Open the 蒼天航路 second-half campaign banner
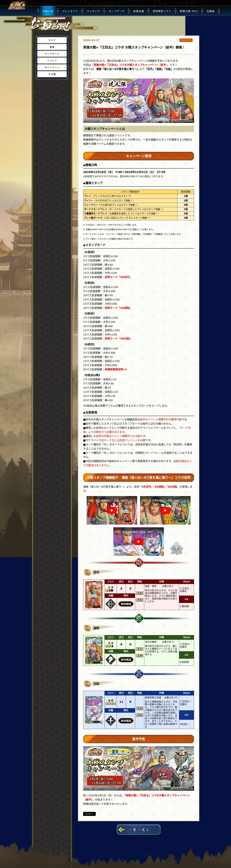This screenshot has height=868, width=231. [139, 768]
